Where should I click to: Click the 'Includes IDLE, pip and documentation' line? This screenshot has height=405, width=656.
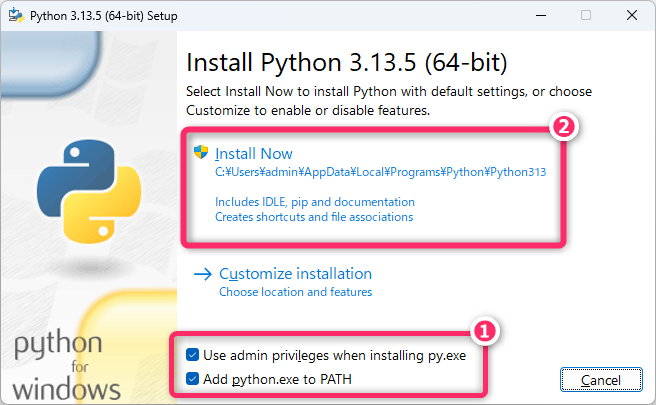314,201
